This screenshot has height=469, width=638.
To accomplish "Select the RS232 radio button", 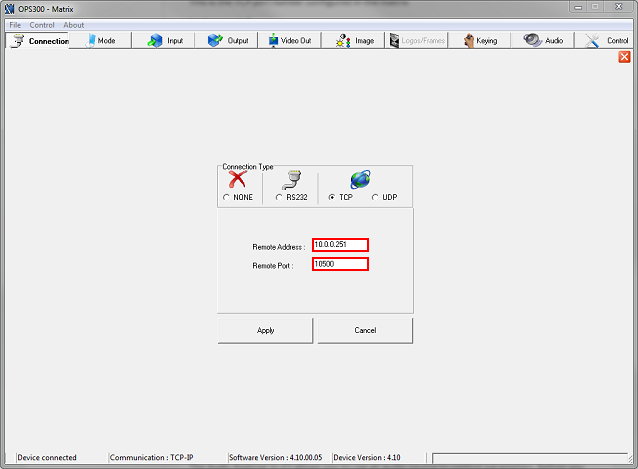I will (279, 198).
